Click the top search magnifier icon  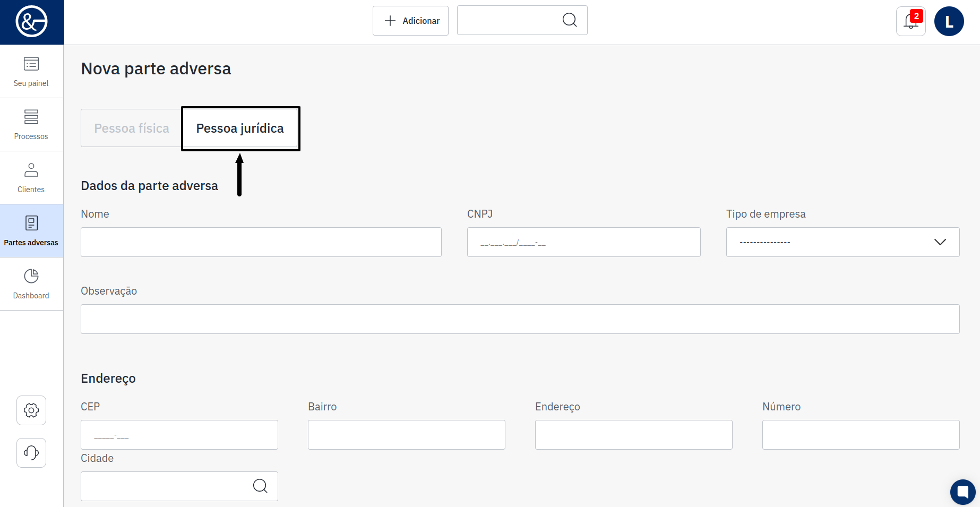point(569,20)
